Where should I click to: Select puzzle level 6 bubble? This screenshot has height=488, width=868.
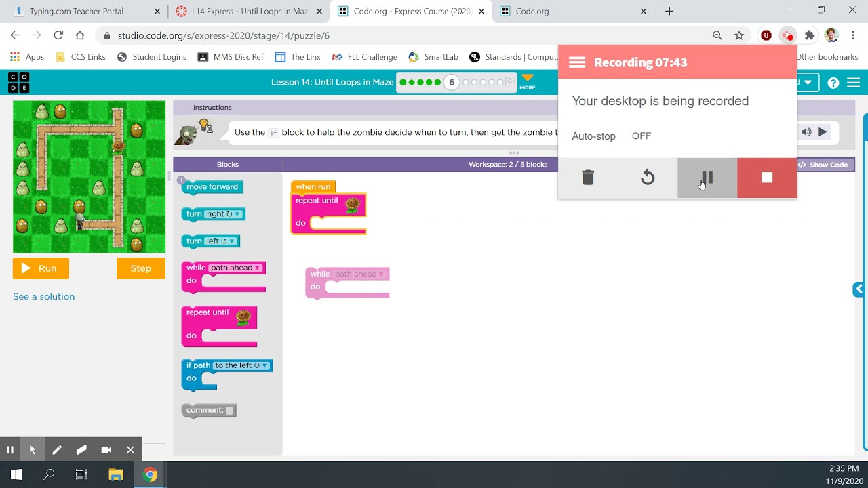tap(452, 82)
